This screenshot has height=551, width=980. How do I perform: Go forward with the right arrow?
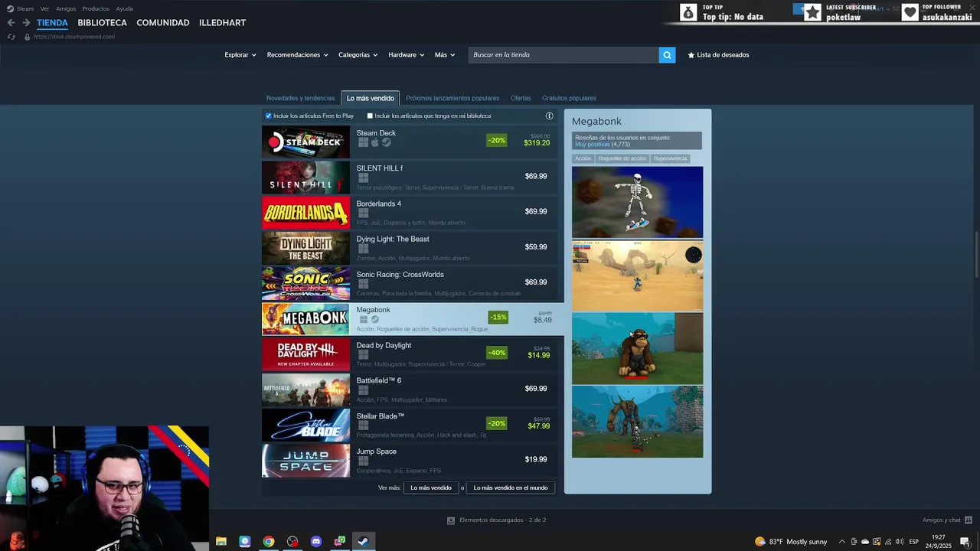[26, 23]
